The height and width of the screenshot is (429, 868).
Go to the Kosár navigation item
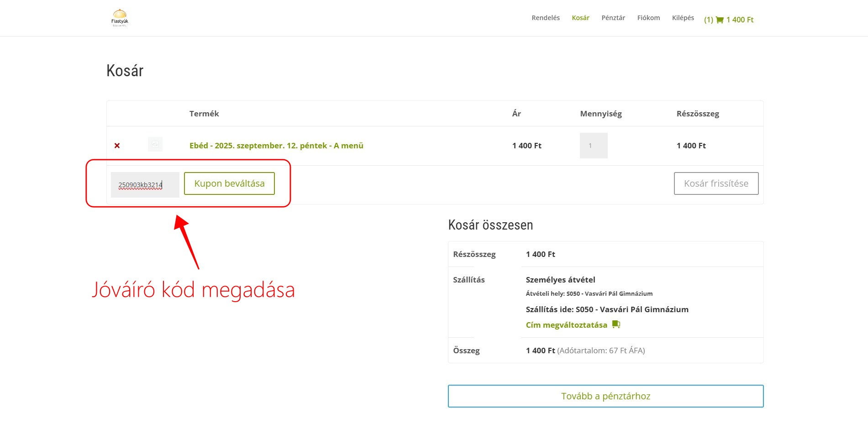580,18
